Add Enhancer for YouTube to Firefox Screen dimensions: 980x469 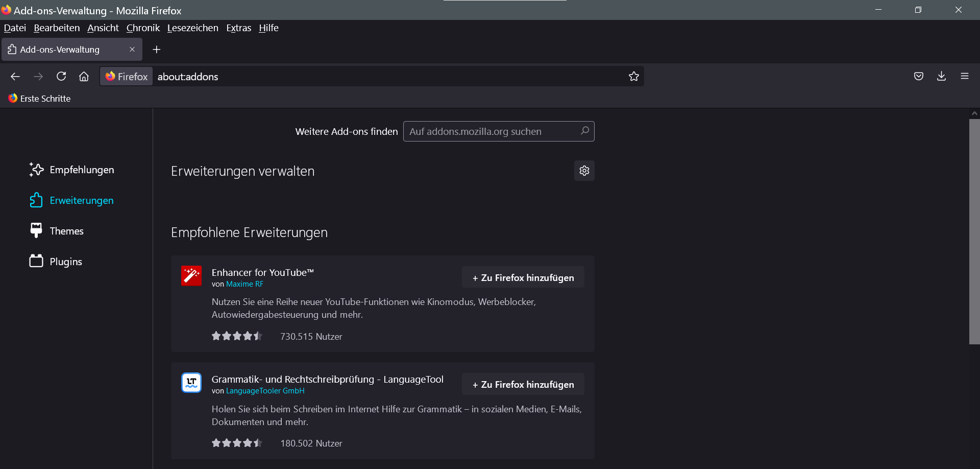523,277
